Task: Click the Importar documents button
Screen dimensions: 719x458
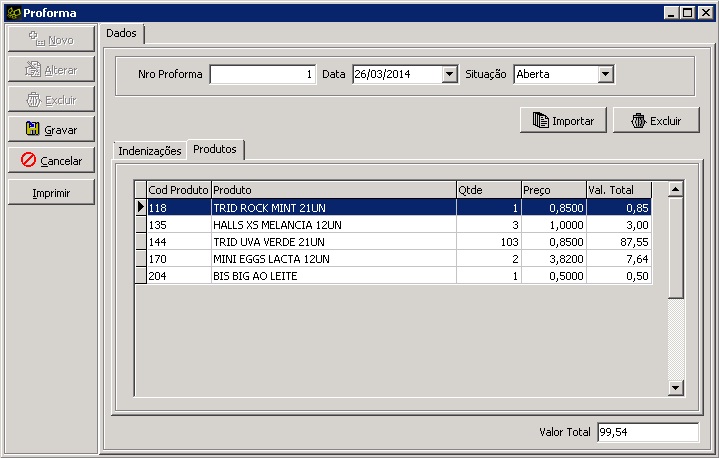Action: click(x=563, y=120)
